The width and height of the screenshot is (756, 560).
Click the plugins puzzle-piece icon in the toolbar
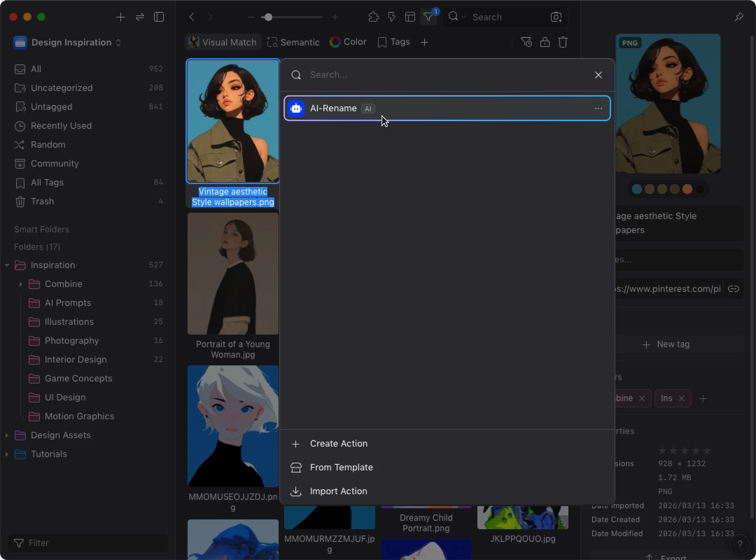(374, 17)
